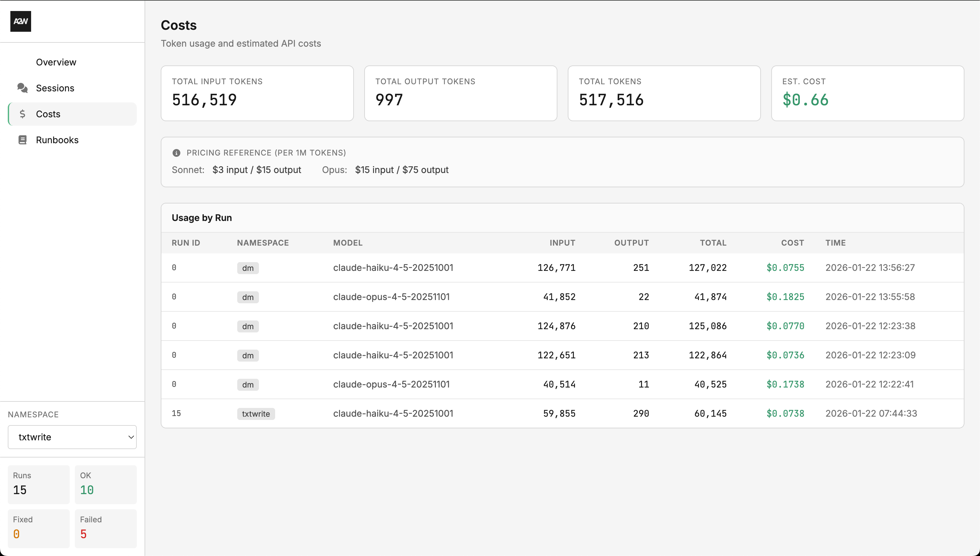This screenshot has height=556, width=980.
Task: Click the dollar sign icon beside Costs
Action: [23, 114]
